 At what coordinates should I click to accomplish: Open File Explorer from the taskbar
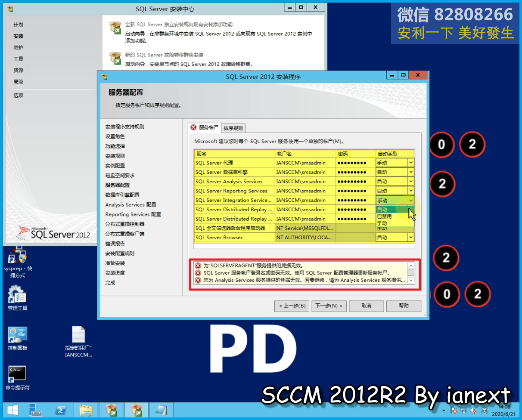(86, 410)
